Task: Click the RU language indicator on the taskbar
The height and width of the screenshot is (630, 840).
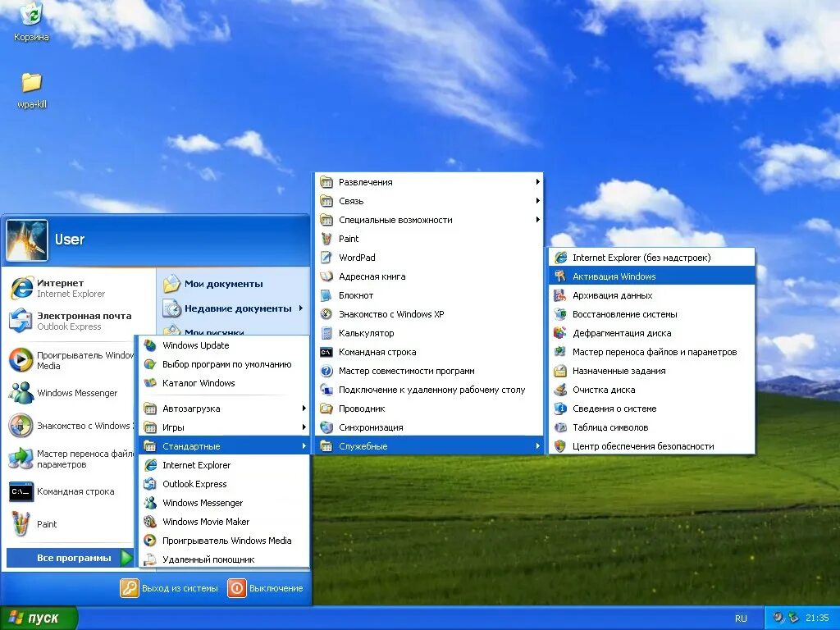Action: [741, 618]
